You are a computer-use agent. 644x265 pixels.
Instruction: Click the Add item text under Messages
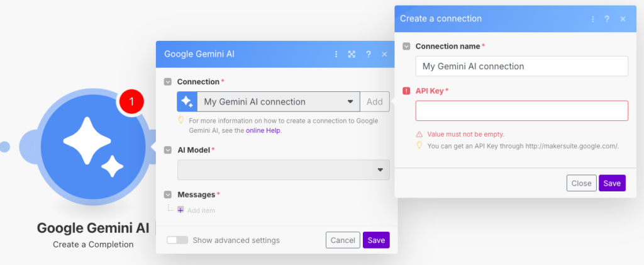[x=201, y=210]
